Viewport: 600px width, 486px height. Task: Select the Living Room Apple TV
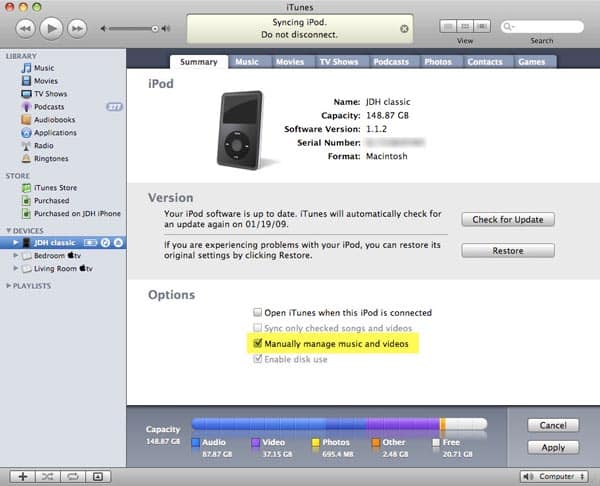click(x=63, y=269)
